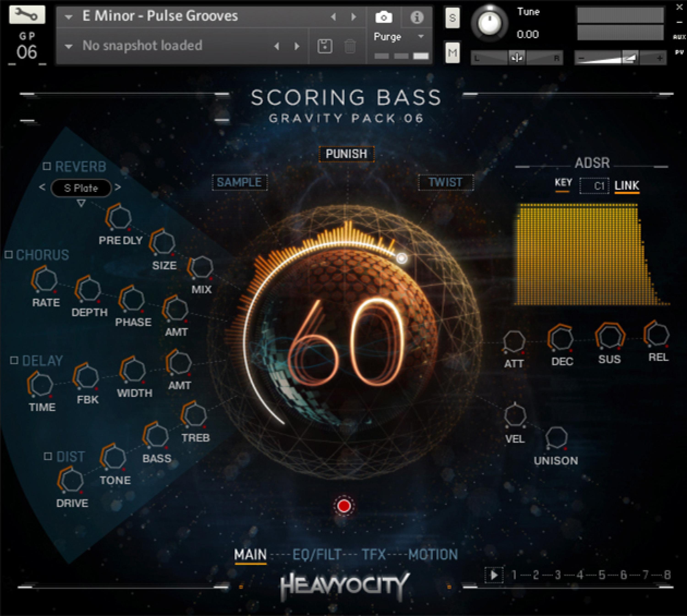Enable the DIST checkbox
The image size is (687, 616).
[x=48, y=457]
